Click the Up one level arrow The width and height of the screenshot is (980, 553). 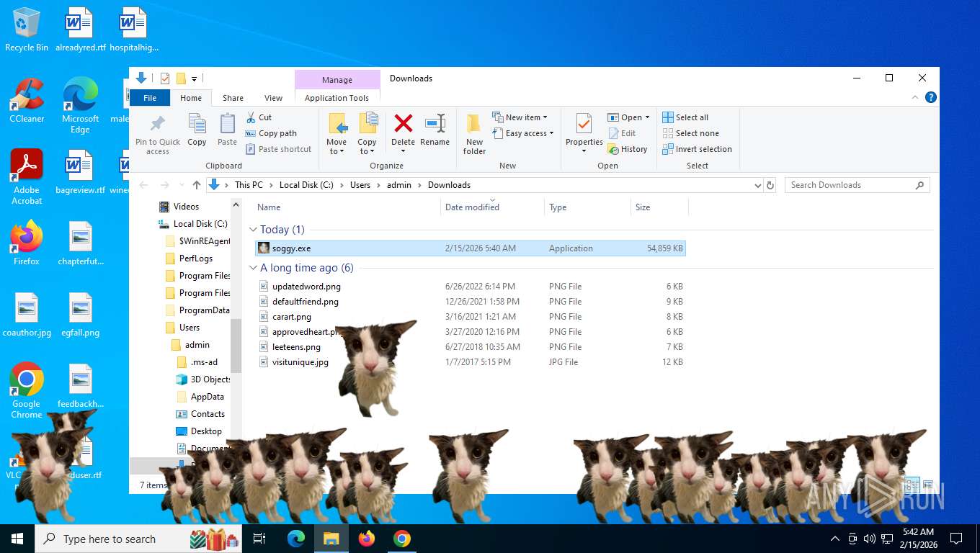(197, 185)
